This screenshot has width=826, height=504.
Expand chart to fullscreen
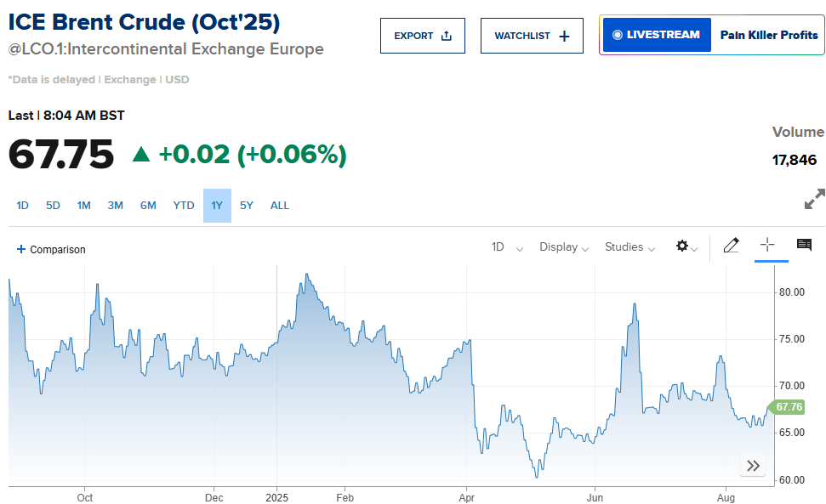tap(814, 199)
